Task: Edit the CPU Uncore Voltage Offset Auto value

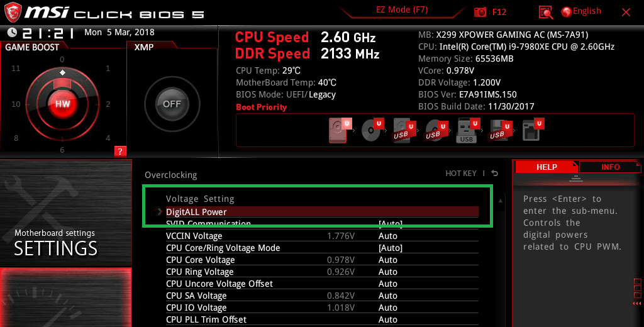Action: (x=387, y=284)
